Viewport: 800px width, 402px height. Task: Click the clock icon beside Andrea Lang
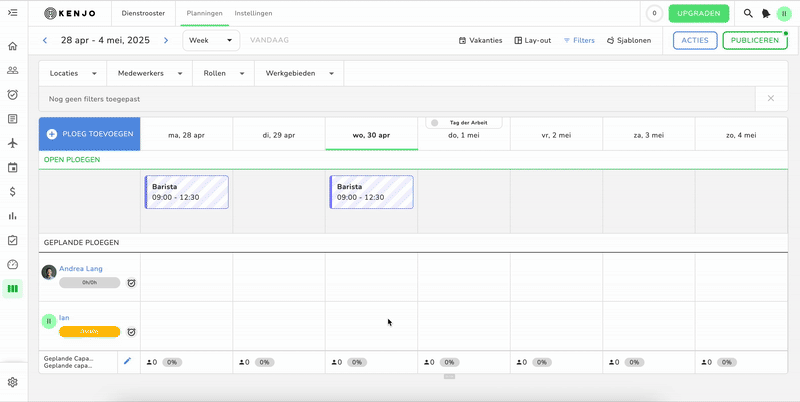[x=132, y=283]
